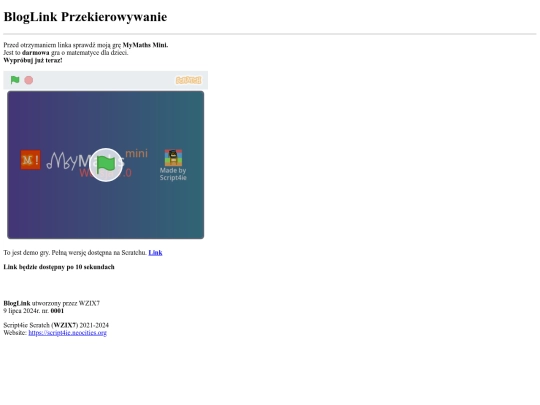Click the 'Link będzie dostępny po 10 sekundach' text
This screenshot has width=540, height=405.
(59, 267)
